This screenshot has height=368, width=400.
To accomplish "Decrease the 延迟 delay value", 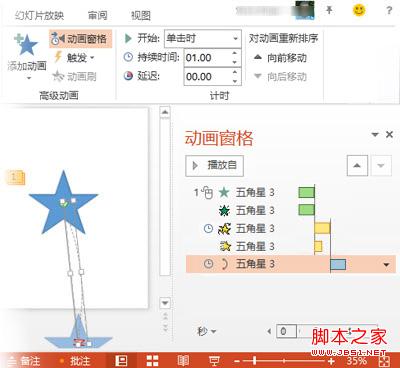I will click(x=235, y=81).
